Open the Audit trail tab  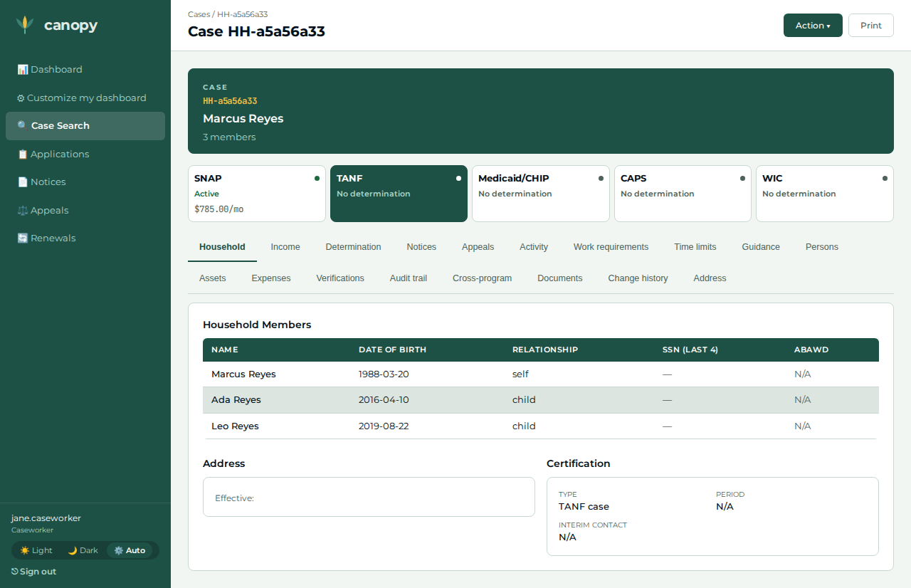click(x=409, y=278)
